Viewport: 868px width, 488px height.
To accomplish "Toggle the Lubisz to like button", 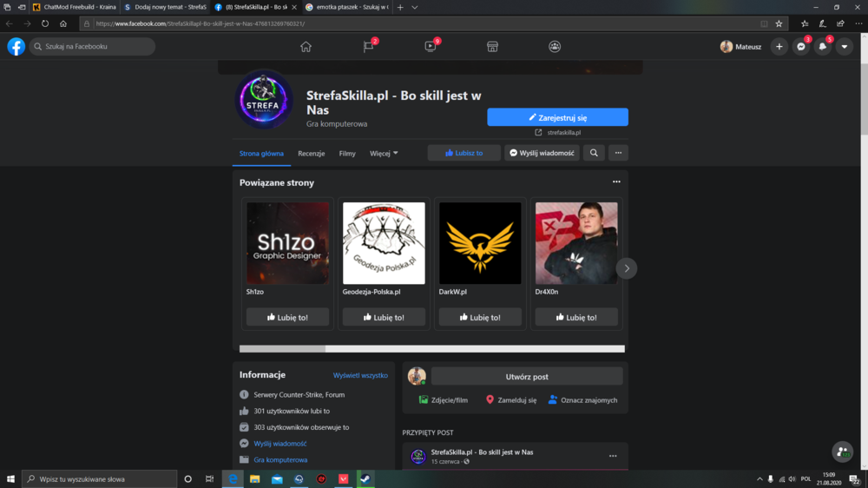I will 464,153.
